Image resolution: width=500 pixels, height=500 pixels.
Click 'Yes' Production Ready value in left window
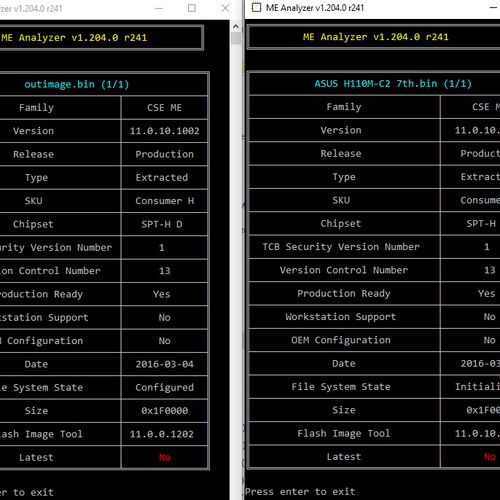pyautogui.click(x=162, y=294)
